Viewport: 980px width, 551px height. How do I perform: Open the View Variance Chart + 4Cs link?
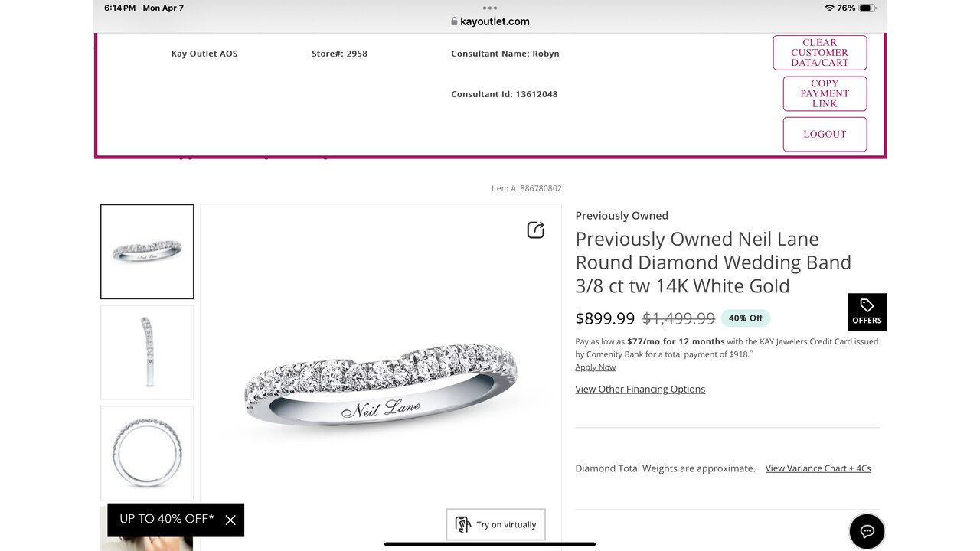coord(818,468)
